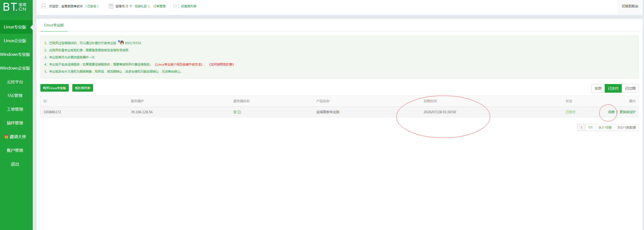This screenshot has height=230, width=644.
Task: Click 从1-10条 range text
Action: click(x=605, y=127)
